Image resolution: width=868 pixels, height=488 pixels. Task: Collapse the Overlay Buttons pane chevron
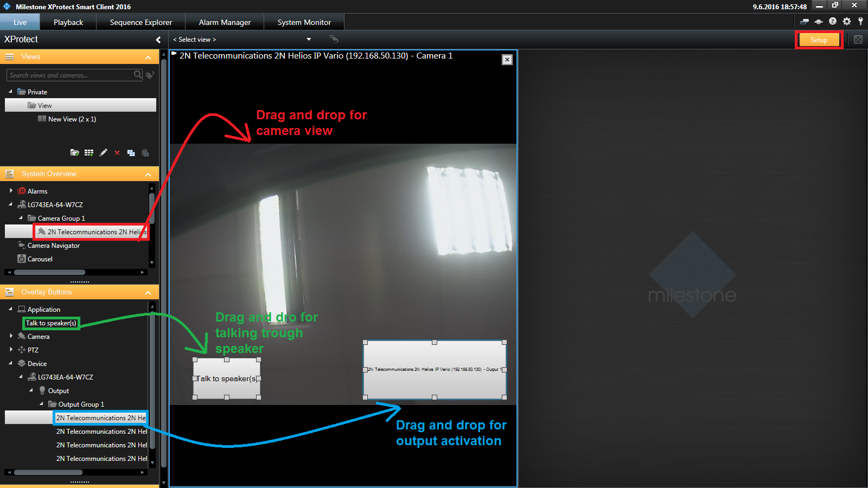[x=148, y=292]
